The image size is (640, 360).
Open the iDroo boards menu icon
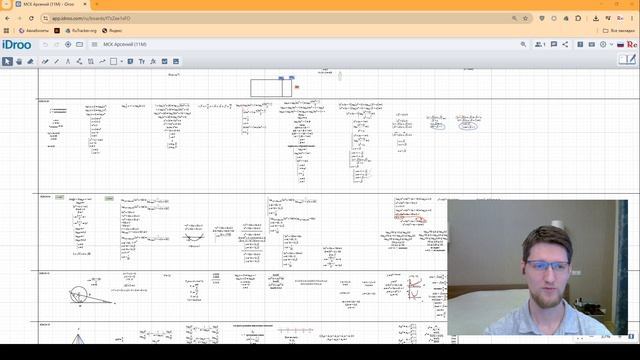[94, 44]
